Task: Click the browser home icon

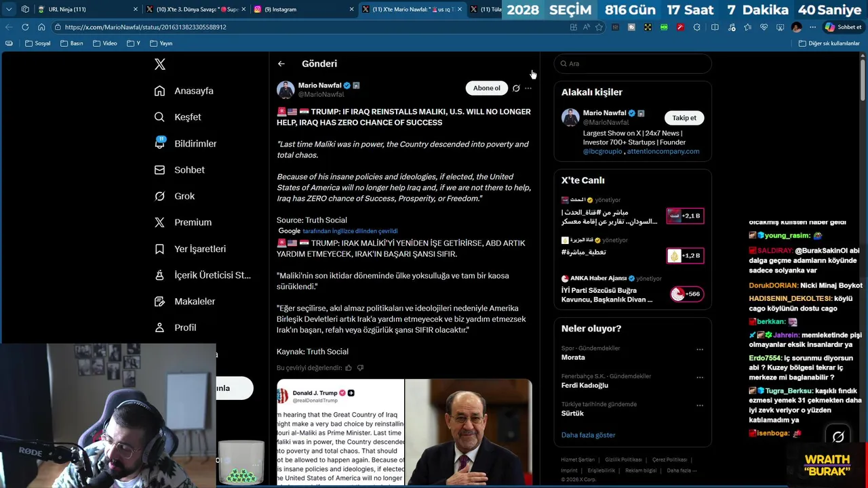Action: pos(41,27)
